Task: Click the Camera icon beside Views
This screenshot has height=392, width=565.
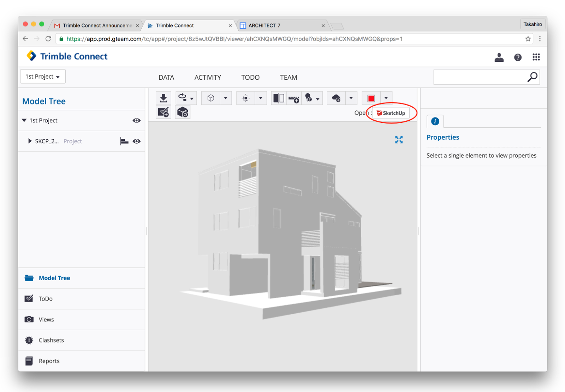Action: 29,319
